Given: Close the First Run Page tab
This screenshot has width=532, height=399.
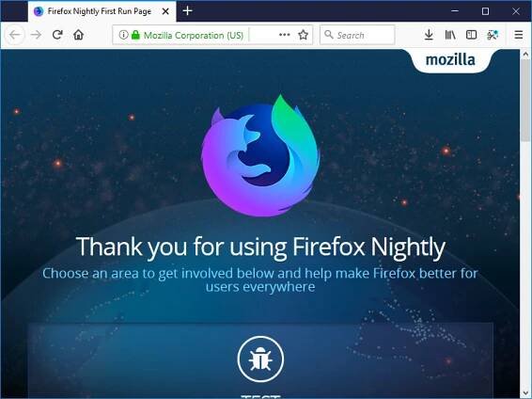Looking at the screenshot, I should click(165, 11).
